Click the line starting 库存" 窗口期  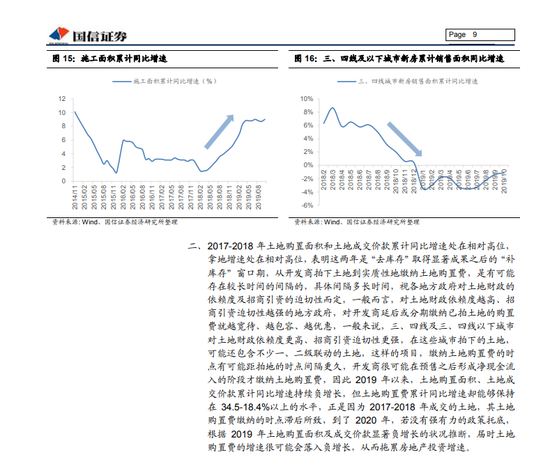point(361,273)
